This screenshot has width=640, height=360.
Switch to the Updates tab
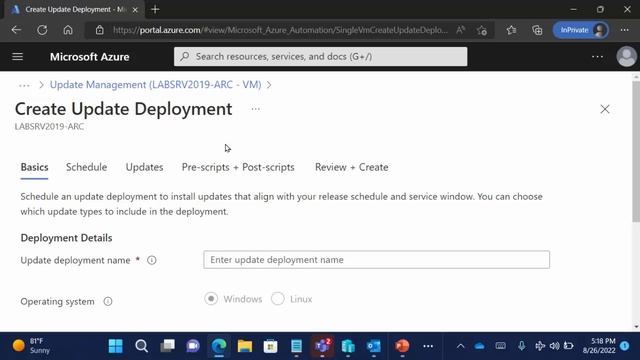pos(144,167)
